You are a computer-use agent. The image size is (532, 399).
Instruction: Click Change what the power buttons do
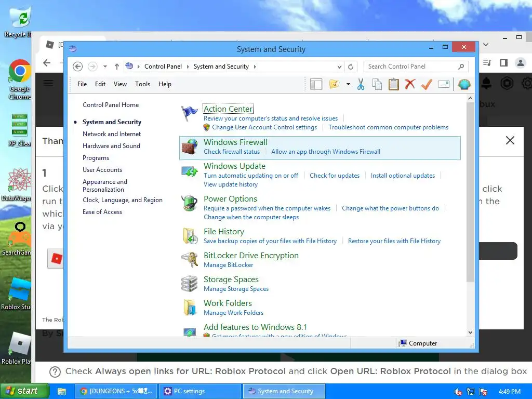390,208
